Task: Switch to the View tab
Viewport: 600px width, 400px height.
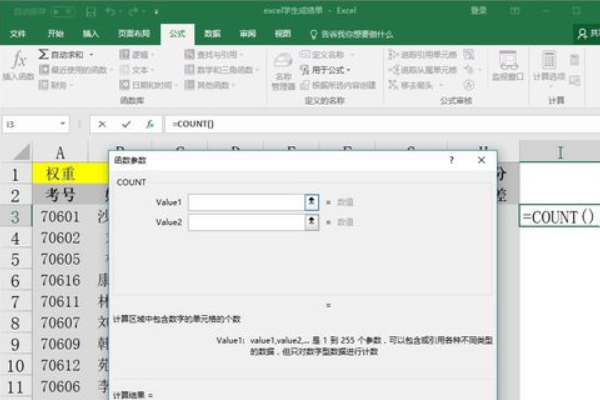Action: tap(283, 34)
